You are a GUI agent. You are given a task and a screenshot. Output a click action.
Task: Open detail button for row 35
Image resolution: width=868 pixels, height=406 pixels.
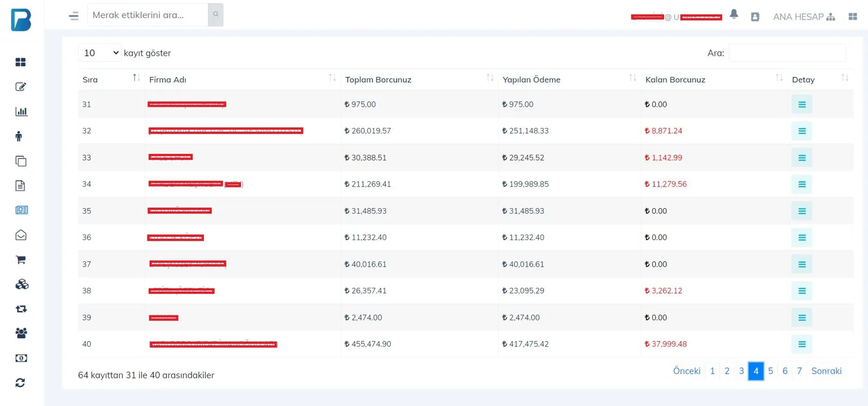[802, 211]
